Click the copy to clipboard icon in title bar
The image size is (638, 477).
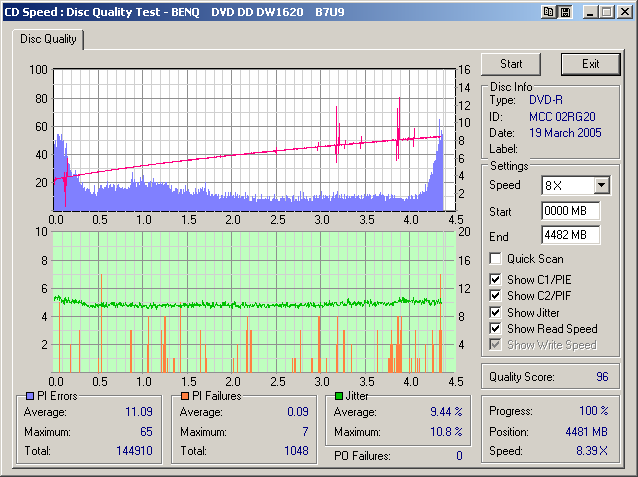(x=548, y=11)
